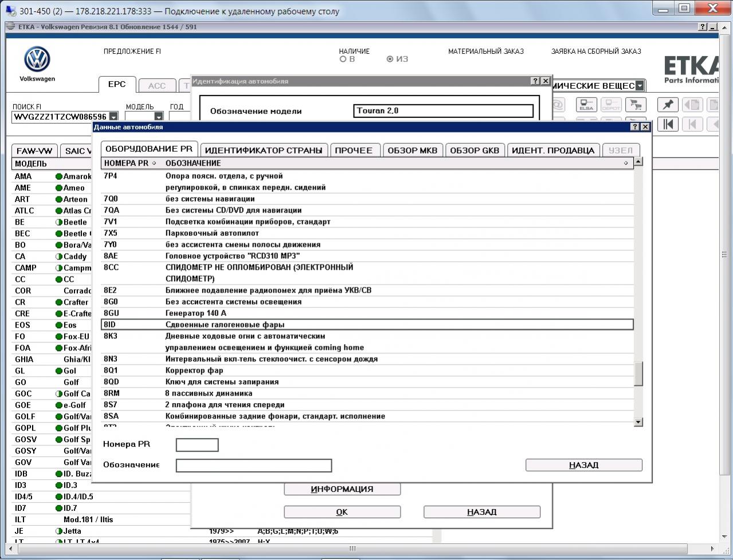Click sort diamond beside НОМЕРА PR header
The image size is (733, 560).
(x=154, y=163)
